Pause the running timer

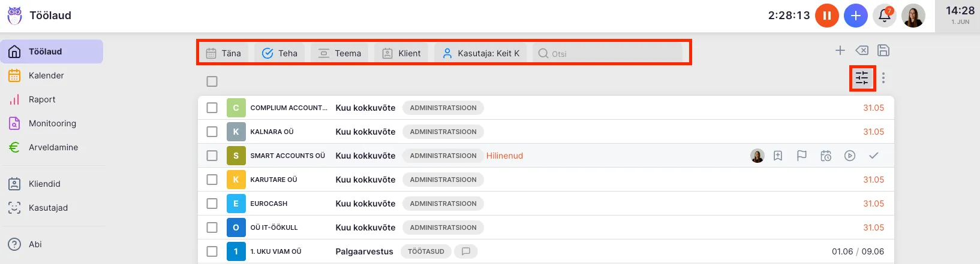826,16
